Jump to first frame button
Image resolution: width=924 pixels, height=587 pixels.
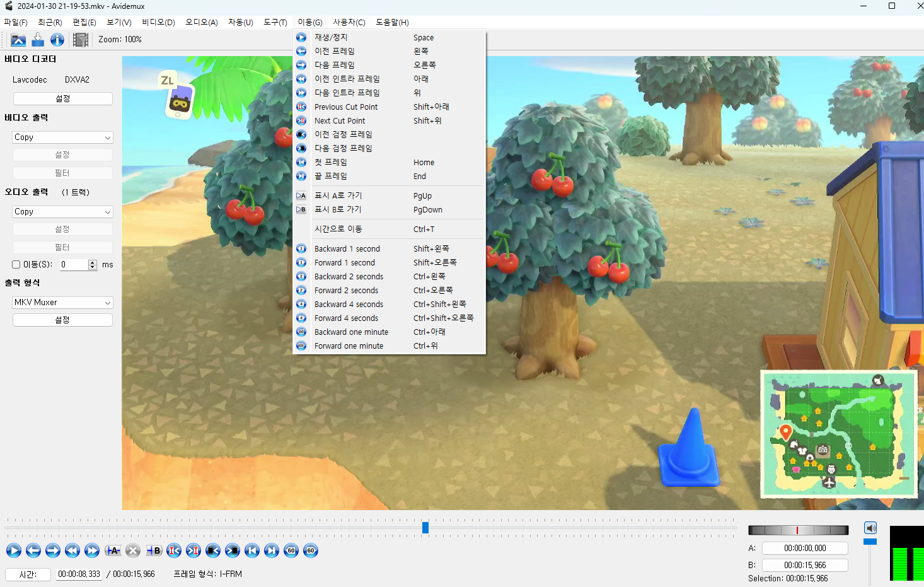[x=252, y=550]
